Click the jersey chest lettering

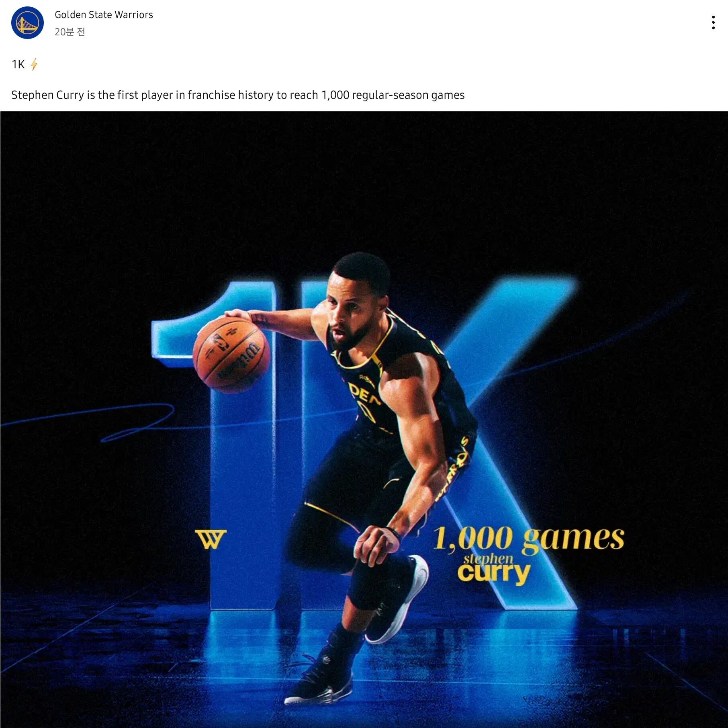364,396
